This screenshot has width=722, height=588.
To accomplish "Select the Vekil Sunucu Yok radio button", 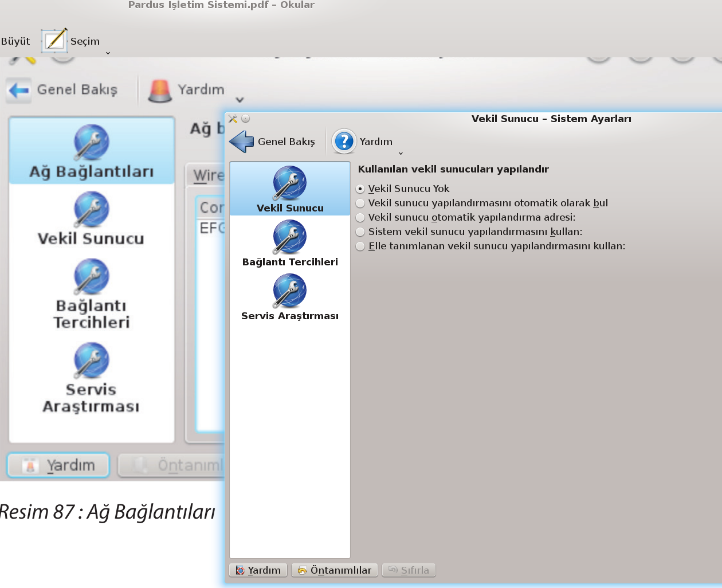I will (x=360, y=189).
